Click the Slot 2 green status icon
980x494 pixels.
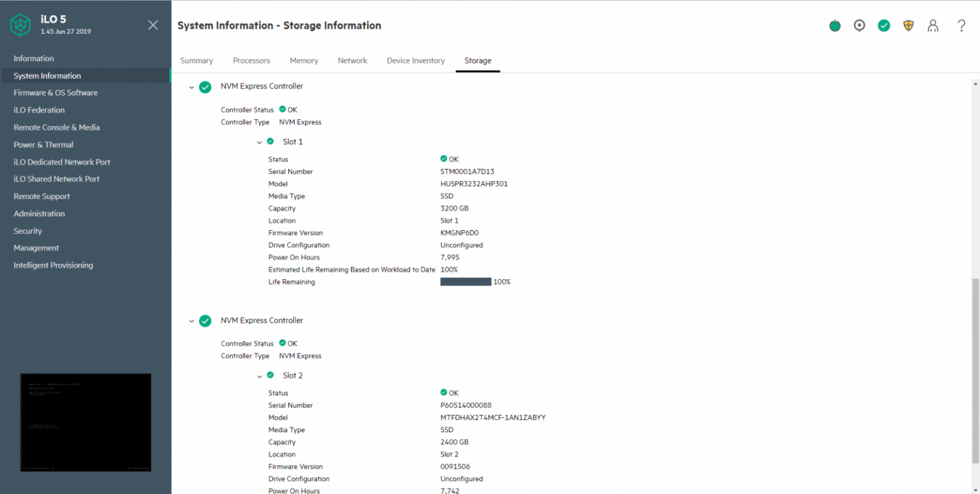click(x=271, y=375)
